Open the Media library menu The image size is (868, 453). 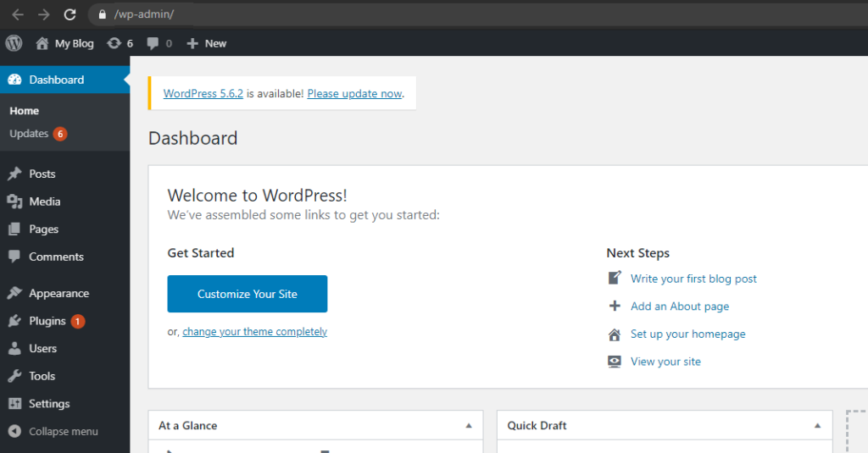click(x=44, y=202)
